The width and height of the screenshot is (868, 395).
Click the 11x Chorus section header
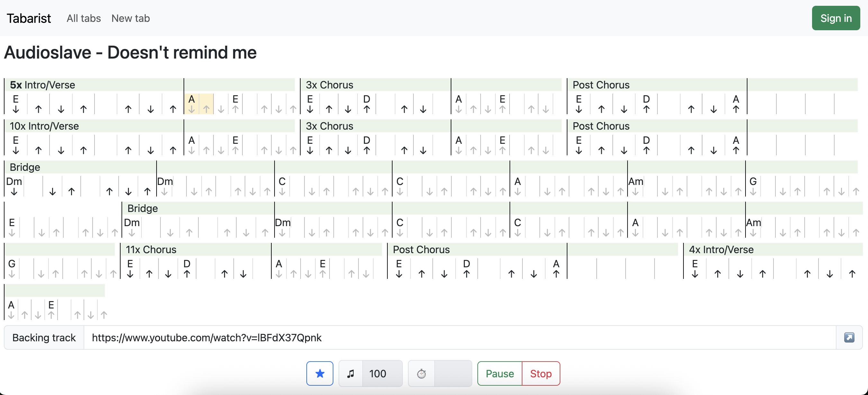tap(151, 249)
